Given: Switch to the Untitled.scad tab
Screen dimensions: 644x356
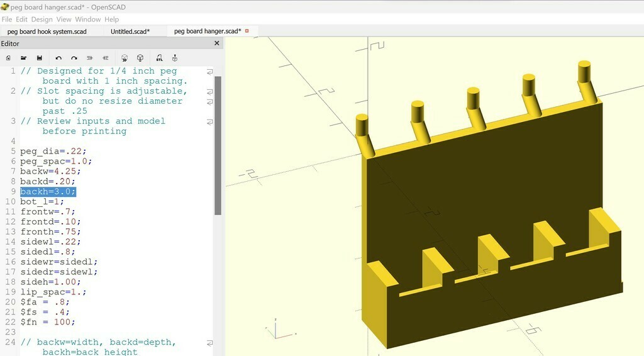Looking at the screenshot, I should (x=130, y=31).
